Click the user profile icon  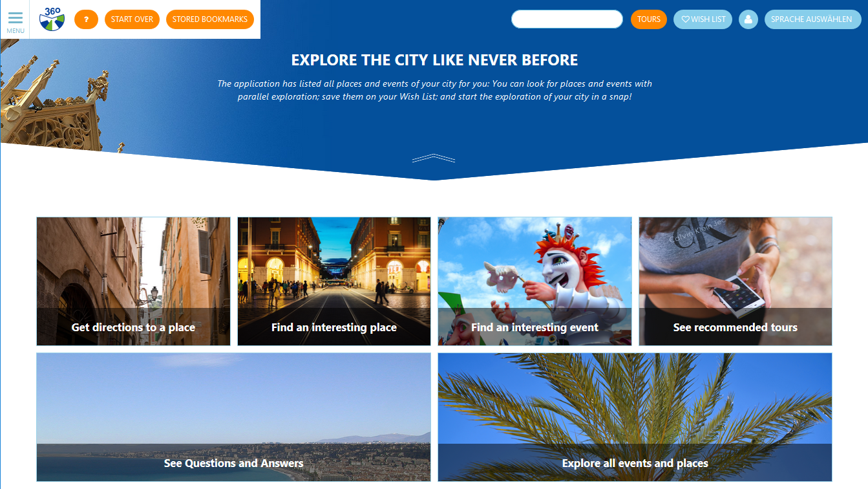(748, 19)
